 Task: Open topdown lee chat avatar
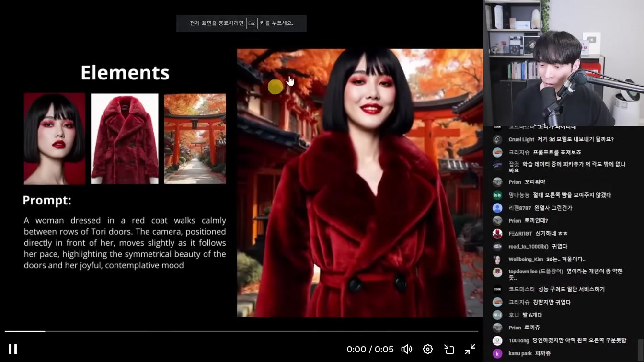[497, 272]
